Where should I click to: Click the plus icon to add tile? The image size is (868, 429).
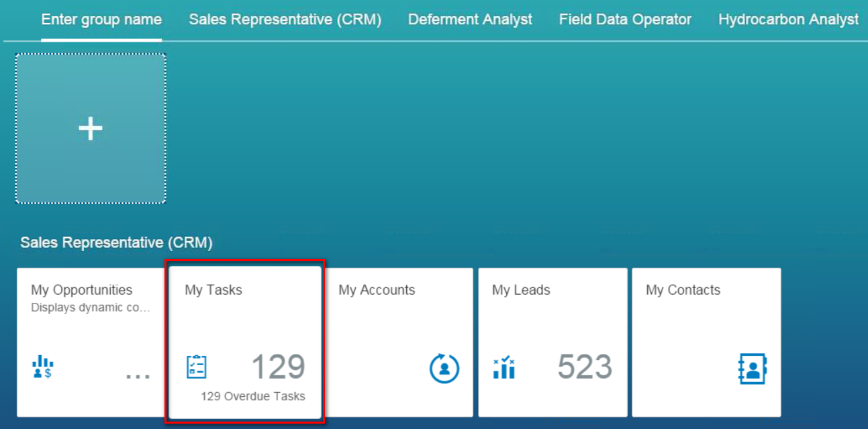pos(91,128)
